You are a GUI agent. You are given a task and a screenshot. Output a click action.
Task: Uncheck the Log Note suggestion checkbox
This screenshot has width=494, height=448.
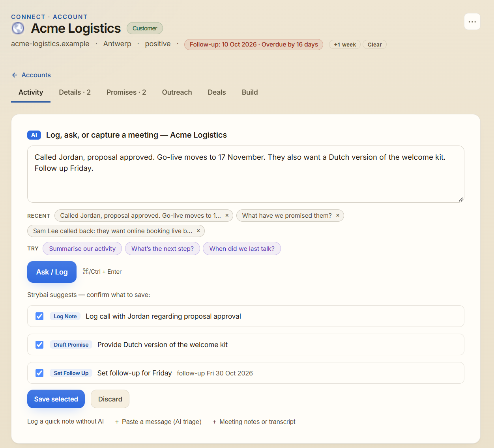pos(39,316)
